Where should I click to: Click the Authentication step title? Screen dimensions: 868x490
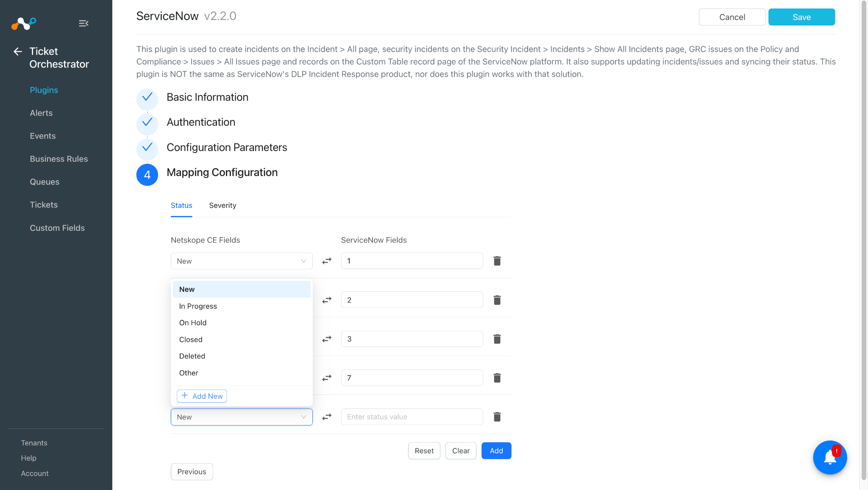[x=201, y=122]
